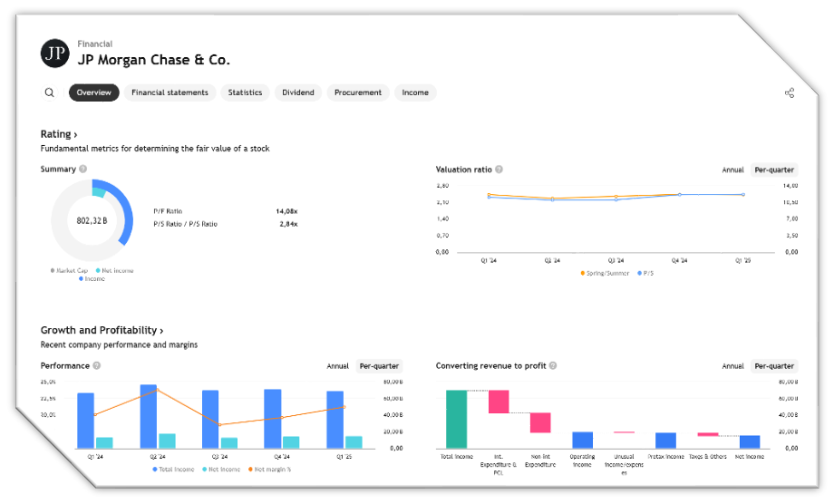Viewport: 834px width, 504px height.
Task: Click the JP Morgan logo icon
Action: (x=54, y=53)
